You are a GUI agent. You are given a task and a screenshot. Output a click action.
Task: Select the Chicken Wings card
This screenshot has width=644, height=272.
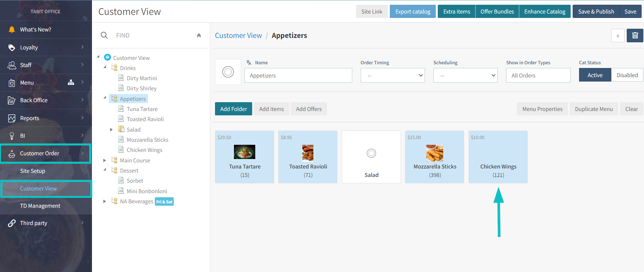[498, 157]
